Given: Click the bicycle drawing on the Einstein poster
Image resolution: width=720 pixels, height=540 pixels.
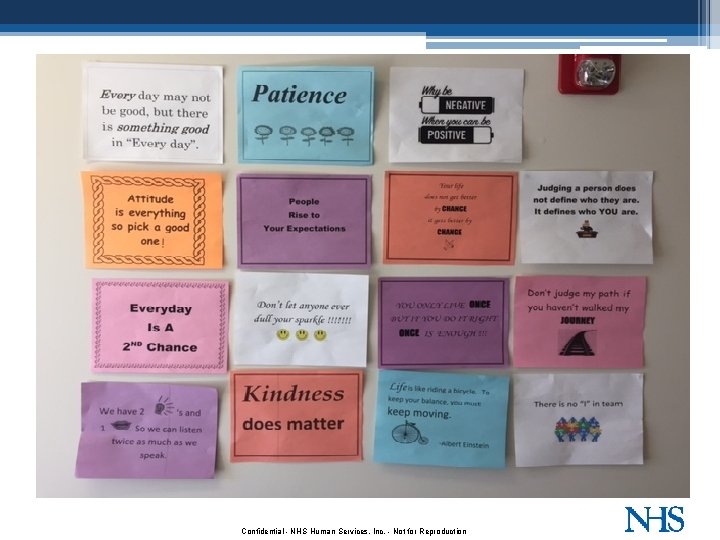Looking at the screenshot, I should (x=410, y=433).
